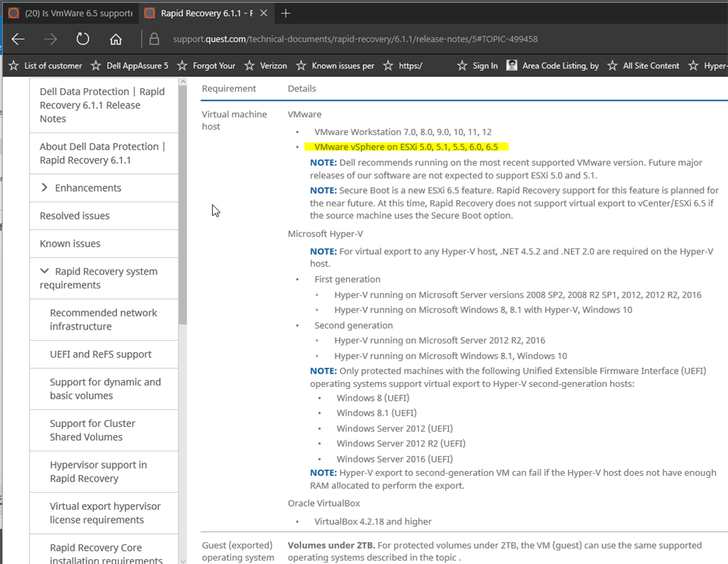The width and height of the screenshot is (728, 564).
Task: Click Windows Server 2016 (UEFI) item
Action: pyautogui.click(x=395, y=458)
